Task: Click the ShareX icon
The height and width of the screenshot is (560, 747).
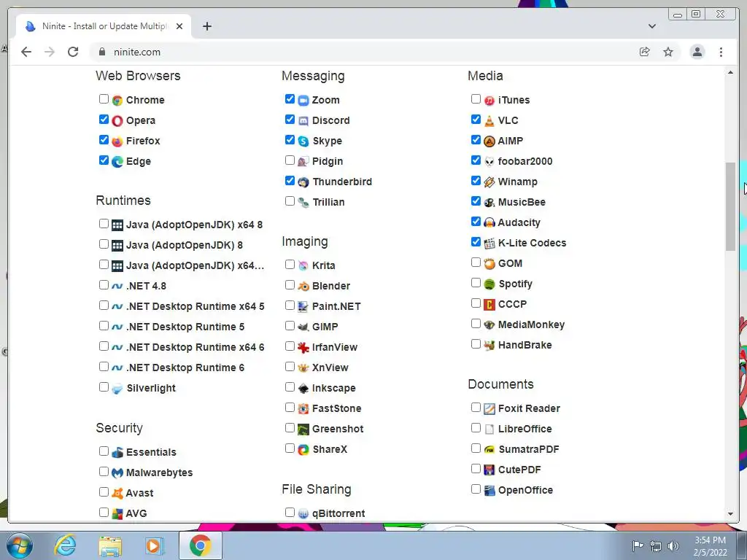Action: coord(303,450)
